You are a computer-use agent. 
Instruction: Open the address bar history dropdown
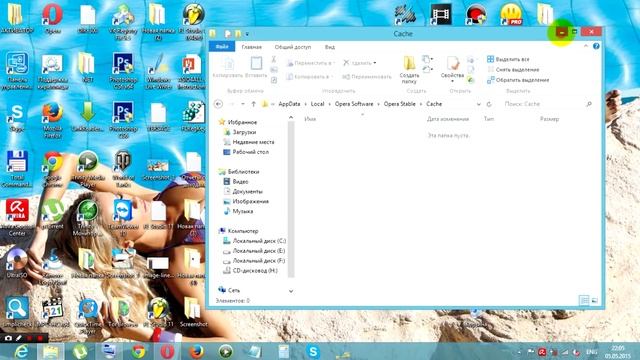pos(479,104)
